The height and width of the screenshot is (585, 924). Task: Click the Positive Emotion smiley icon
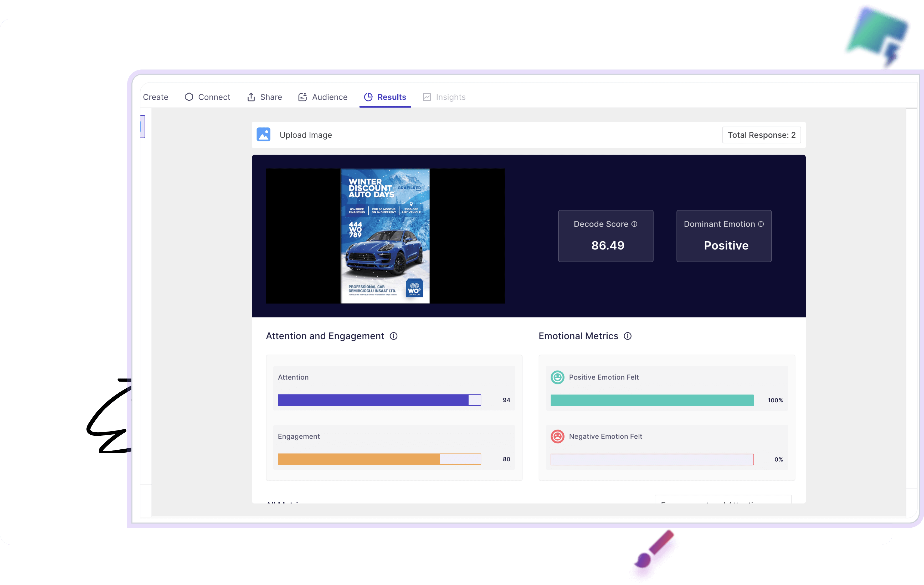point(558,377)
